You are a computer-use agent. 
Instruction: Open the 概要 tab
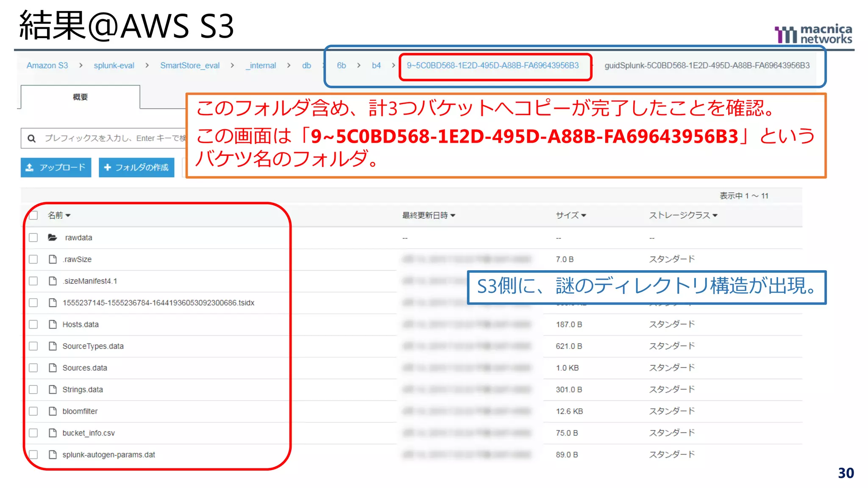point(81,97)
